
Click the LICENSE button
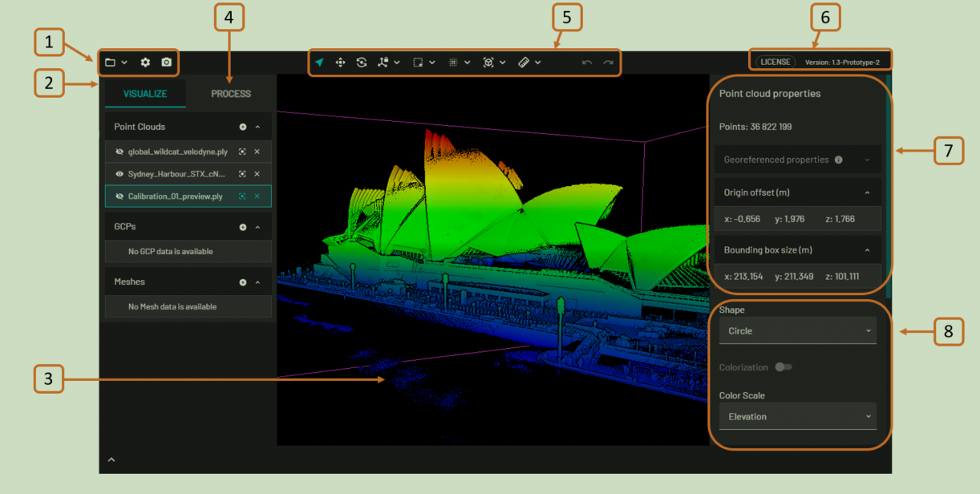(774, 62)
